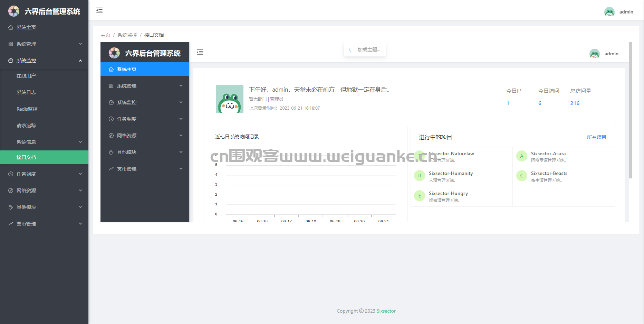Select outer 系统主页 menu item
644x324 pixels.
pyautogui.click(x=44, y=27)
